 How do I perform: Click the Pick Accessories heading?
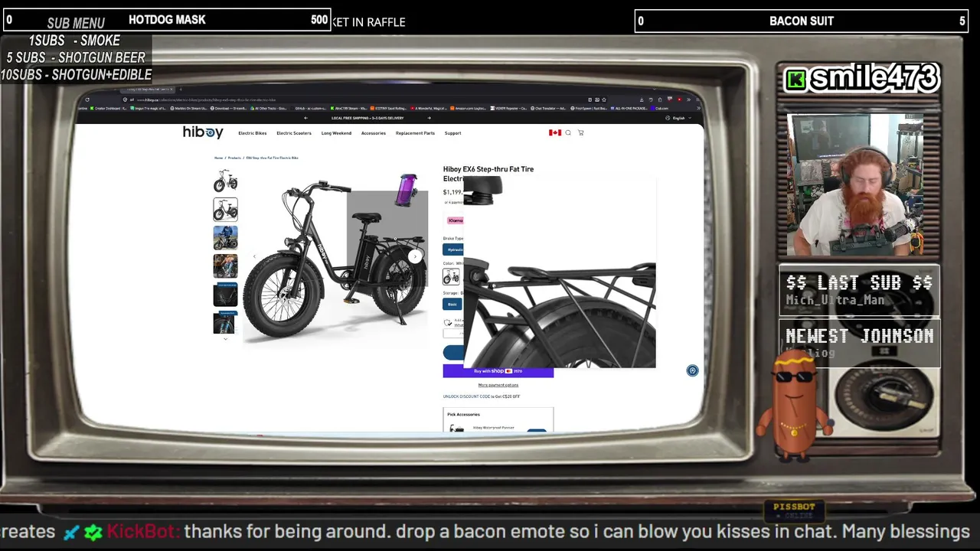(x=463, y=415)
